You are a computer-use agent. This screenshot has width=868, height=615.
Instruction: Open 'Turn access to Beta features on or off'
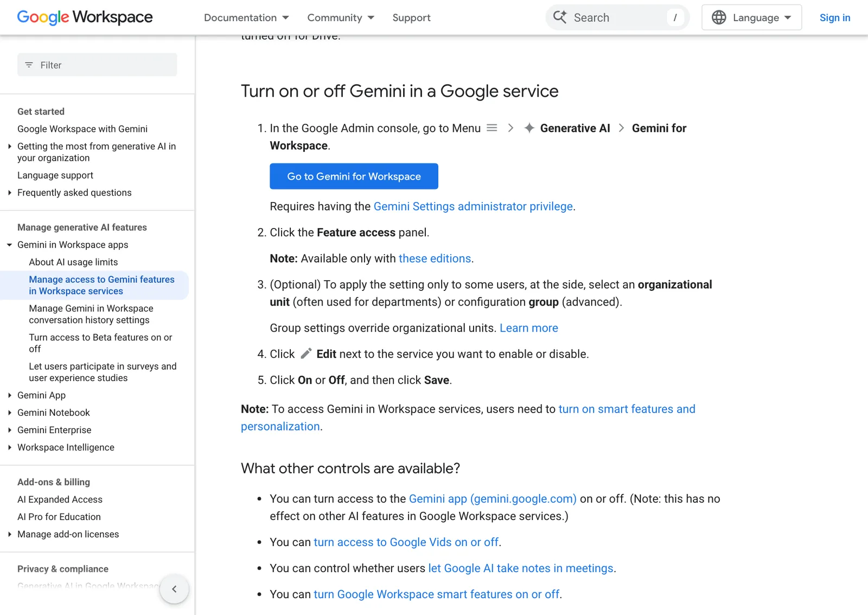[100, 343]
